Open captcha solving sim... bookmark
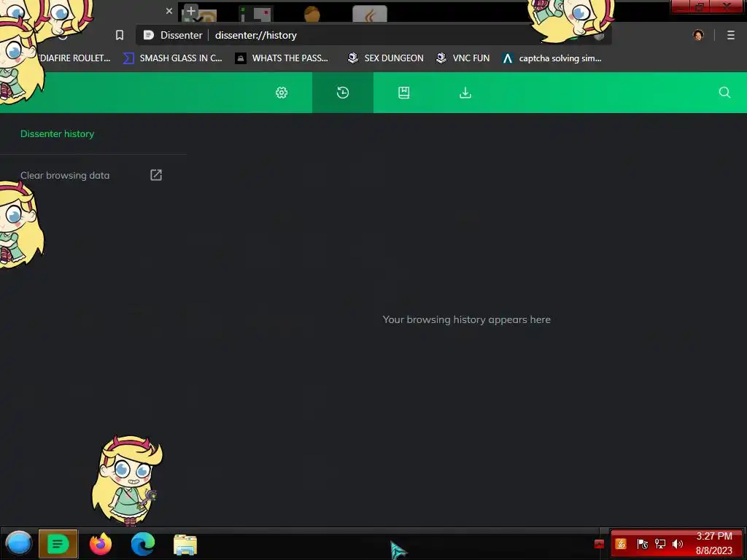747x560 pixels. tap(552, 58)
